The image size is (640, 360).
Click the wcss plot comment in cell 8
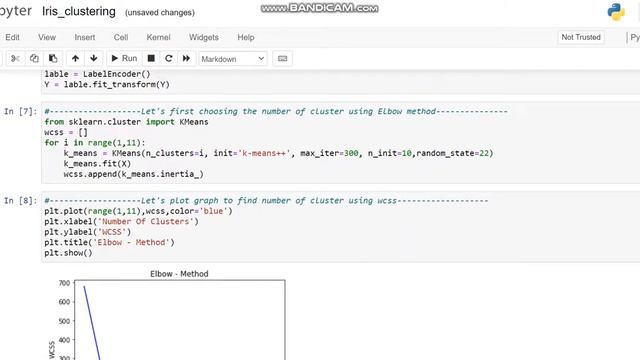coord(266,201)
